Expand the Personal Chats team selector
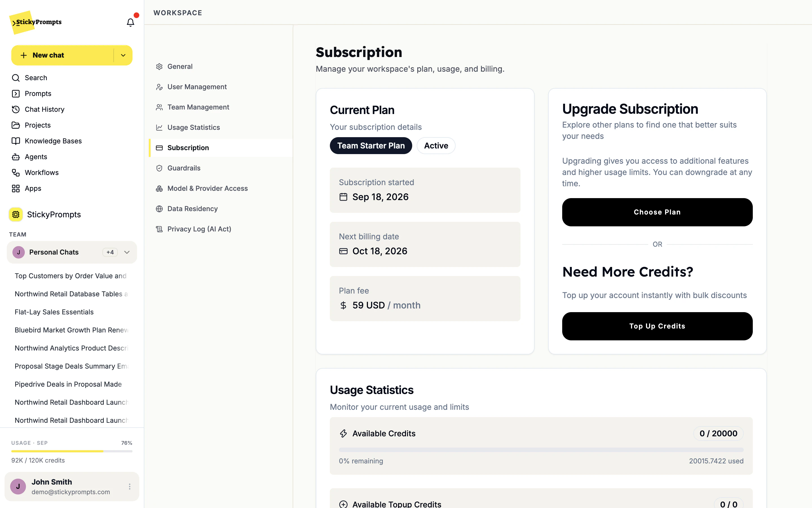 point(72,252)
